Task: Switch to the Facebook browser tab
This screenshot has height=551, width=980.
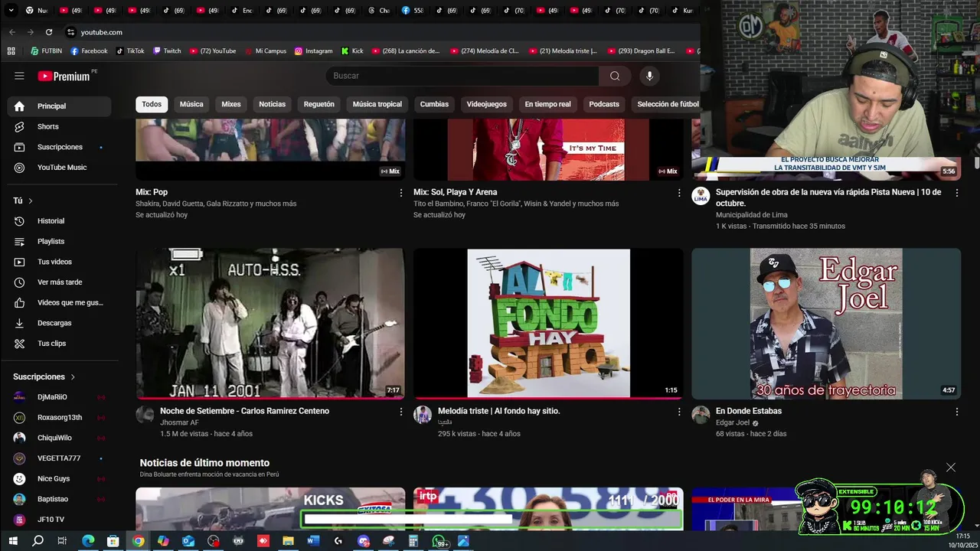Action: (x=413, y=11)
